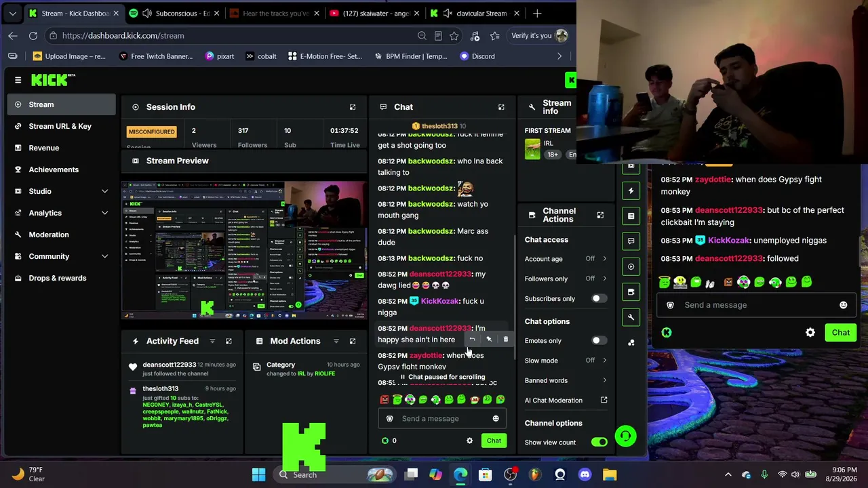Expand the Community sidebar section

(x=104, y=256)
